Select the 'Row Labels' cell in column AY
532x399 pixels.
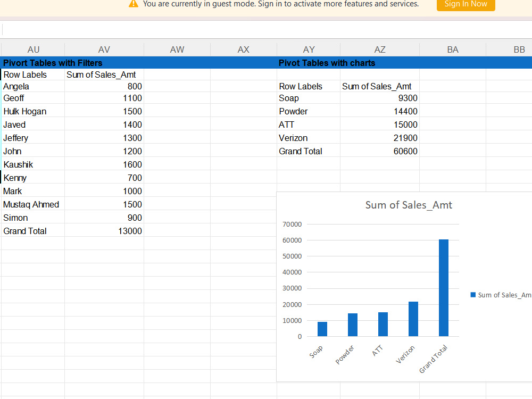[309, 86]
